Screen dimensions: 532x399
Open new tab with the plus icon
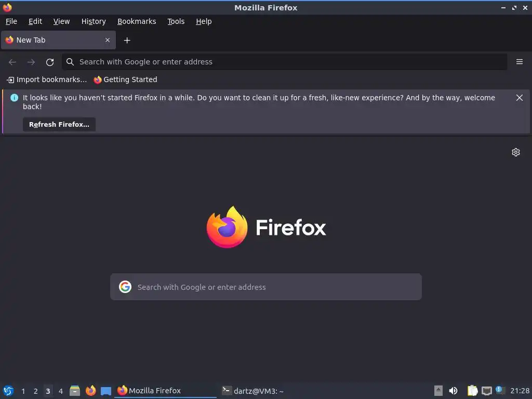tap(127, 41)
